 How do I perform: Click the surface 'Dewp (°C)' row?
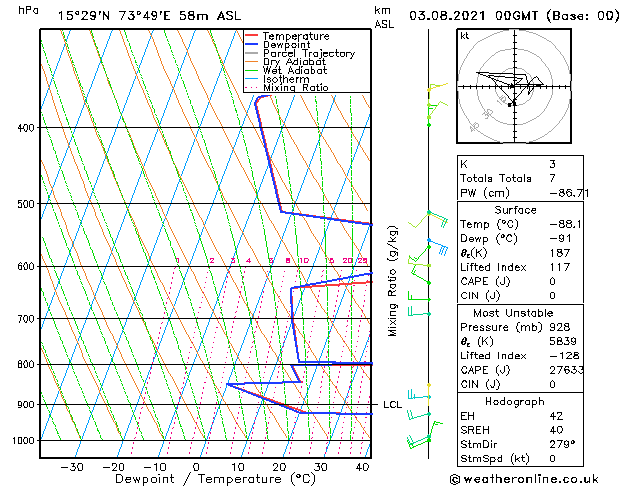point(520,239)
